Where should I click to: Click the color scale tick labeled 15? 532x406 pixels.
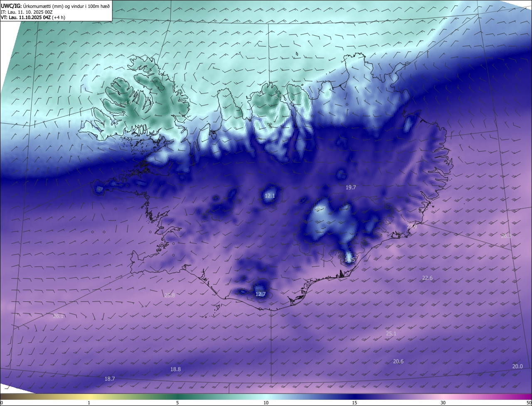coord(355,403)
